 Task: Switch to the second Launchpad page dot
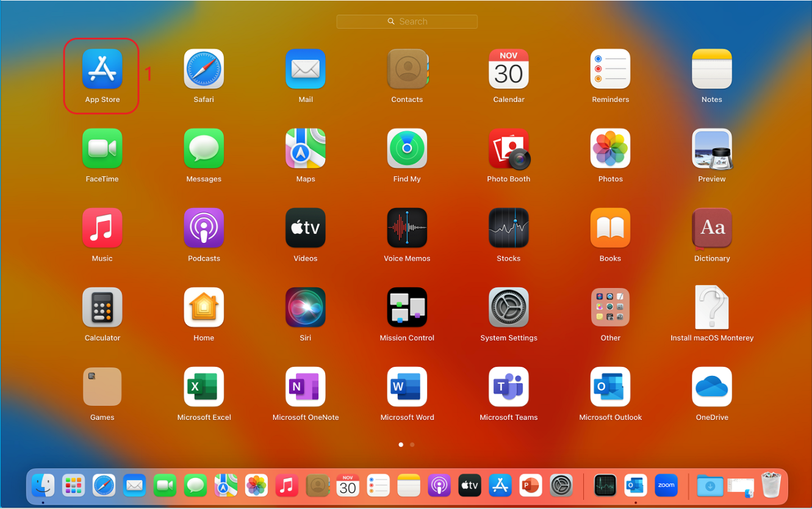click(412, 445)
